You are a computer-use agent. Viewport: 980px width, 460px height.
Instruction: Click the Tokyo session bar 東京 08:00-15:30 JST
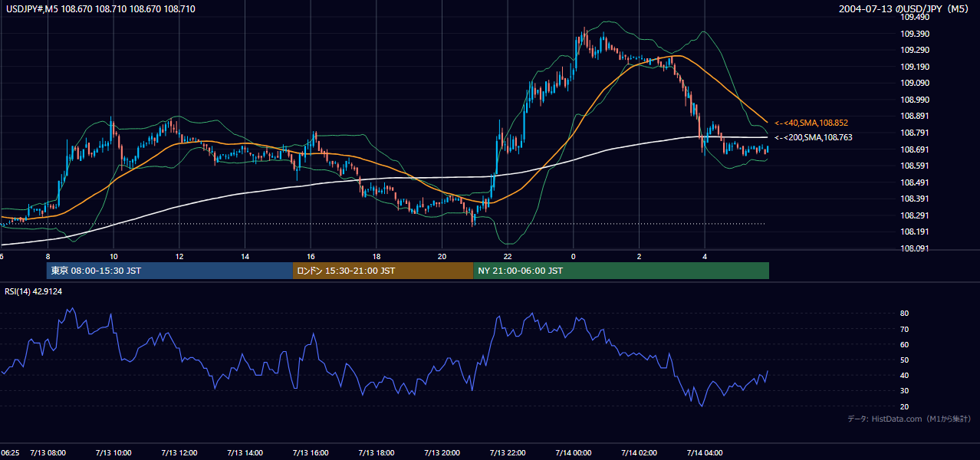coord(169,271)
